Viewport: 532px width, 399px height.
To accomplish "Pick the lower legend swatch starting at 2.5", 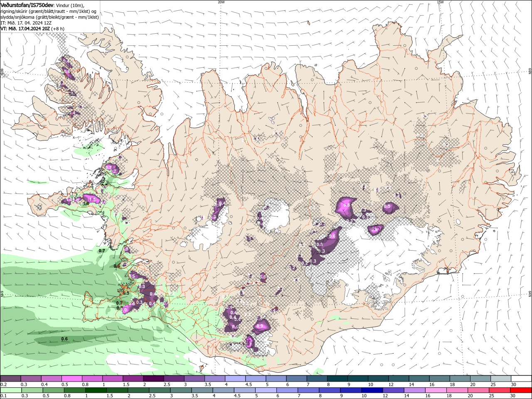I will [160, 390].
